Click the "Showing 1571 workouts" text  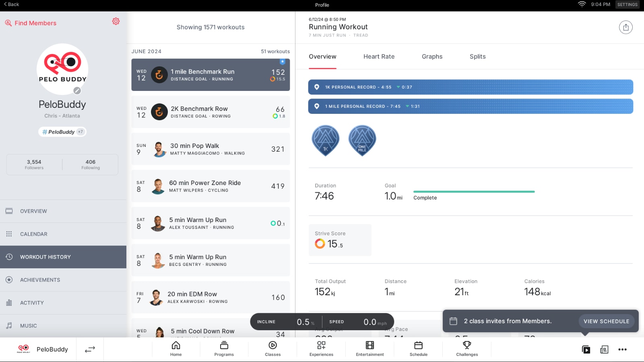(x=211, y=27)
